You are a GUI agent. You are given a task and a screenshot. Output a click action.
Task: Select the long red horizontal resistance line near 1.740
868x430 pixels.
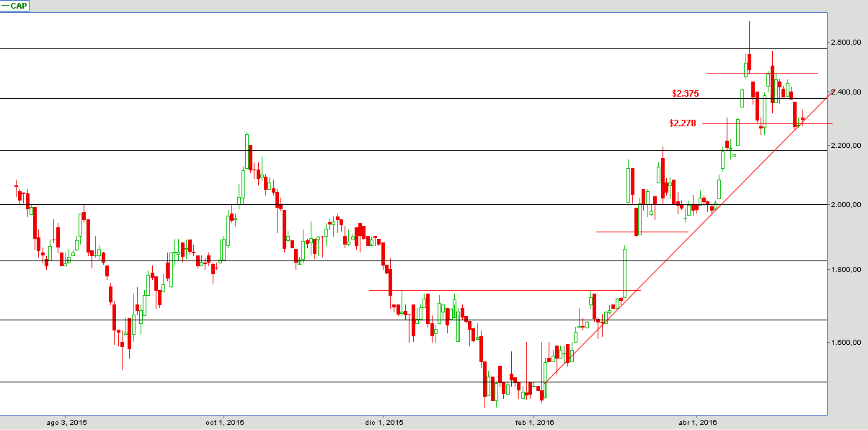click(505, 290)
